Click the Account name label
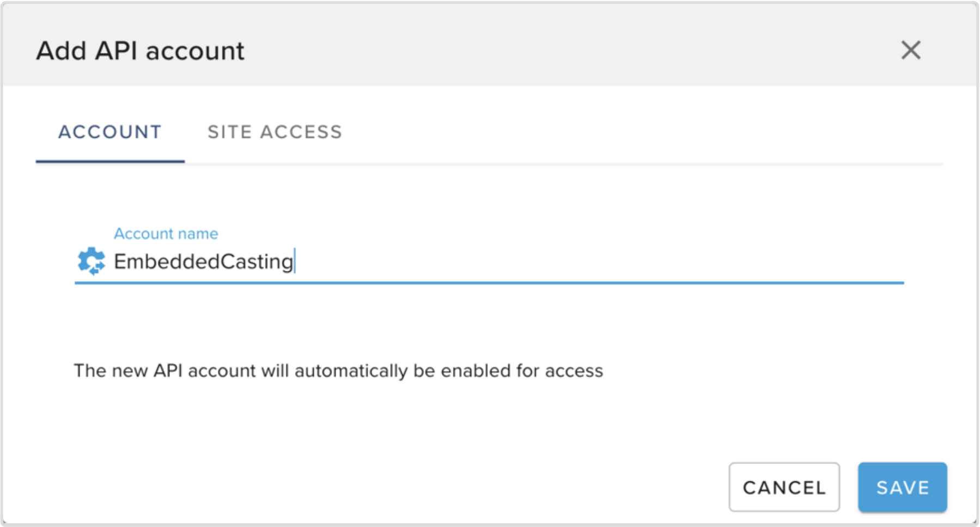The image size is (980, 527). [x=166, y=233]
